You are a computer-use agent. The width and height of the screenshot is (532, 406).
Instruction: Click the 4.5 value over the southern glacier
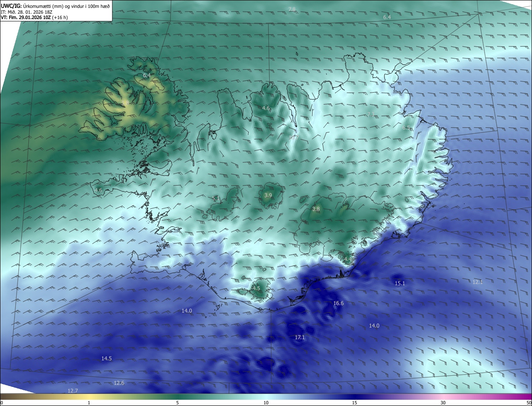(x=256, y=288)
